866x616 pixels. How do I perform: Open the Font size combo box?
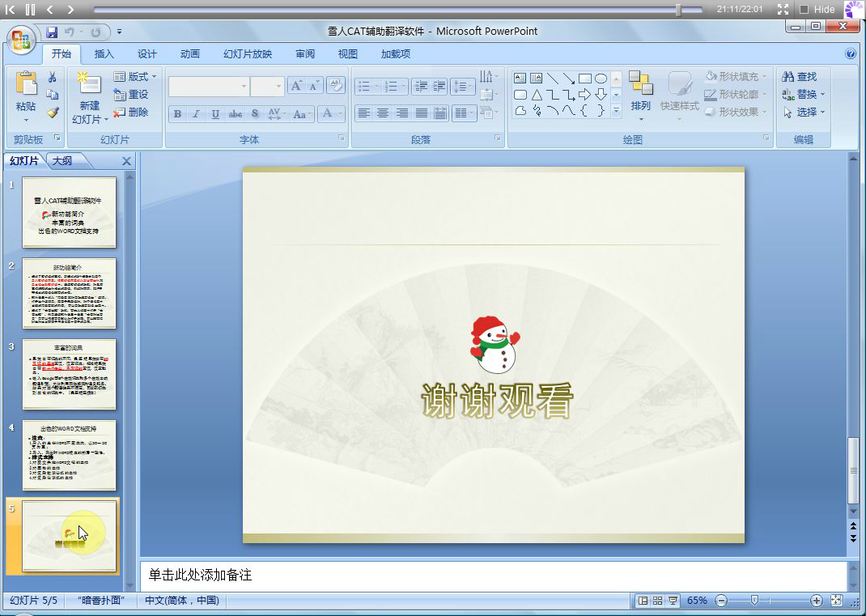pyautogui.click(x=267, y=87)
